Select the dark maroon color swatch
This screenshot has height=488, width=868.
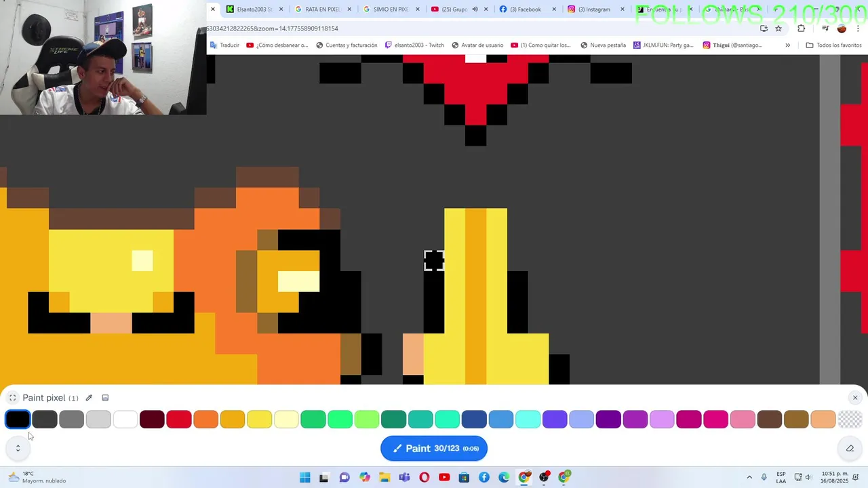click(x=152, y=420)
